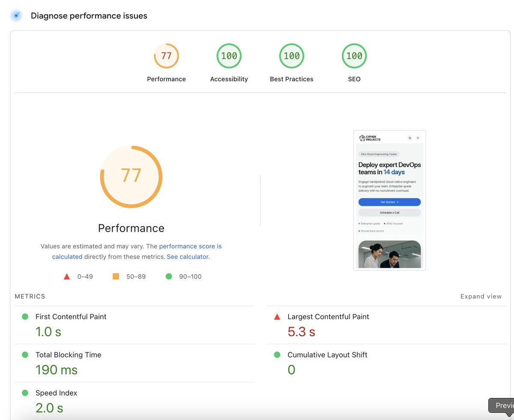Image resolution: width=514 pixels, height=420 pixels.
Task: Click the Accessibility label under gauge
Action: click(229, 79)
